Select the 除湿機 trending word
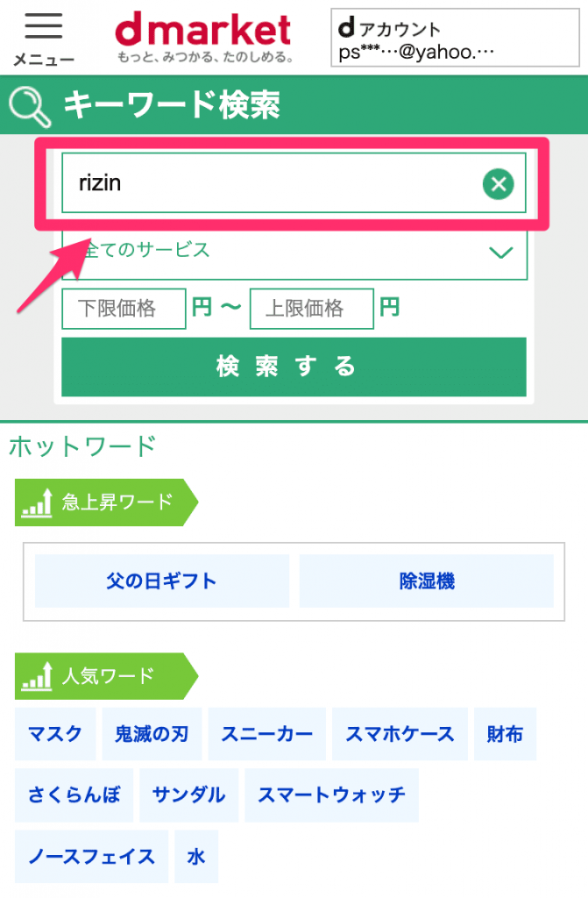This screenshot has height=898, width=588. (427, 581)
